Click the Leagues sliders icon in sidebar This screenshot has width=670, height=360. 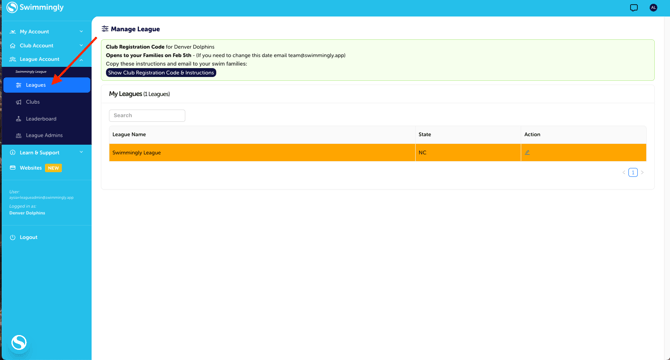click(18, 85)
